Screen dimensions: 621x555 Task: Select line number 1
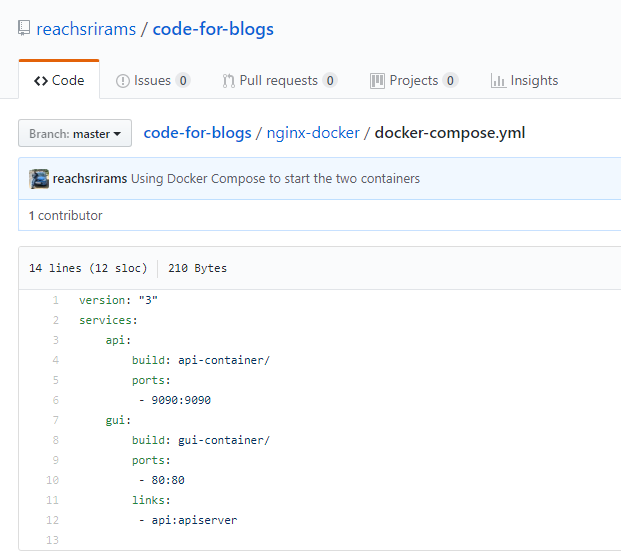point(56,300)
